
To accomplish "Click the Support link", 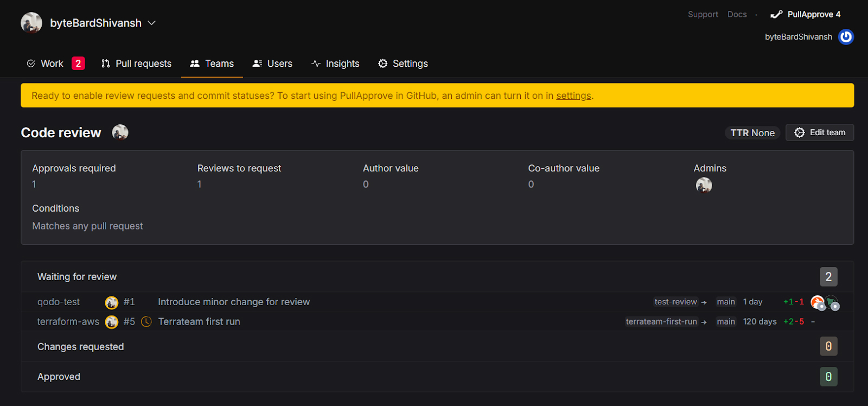I will 703,14.
